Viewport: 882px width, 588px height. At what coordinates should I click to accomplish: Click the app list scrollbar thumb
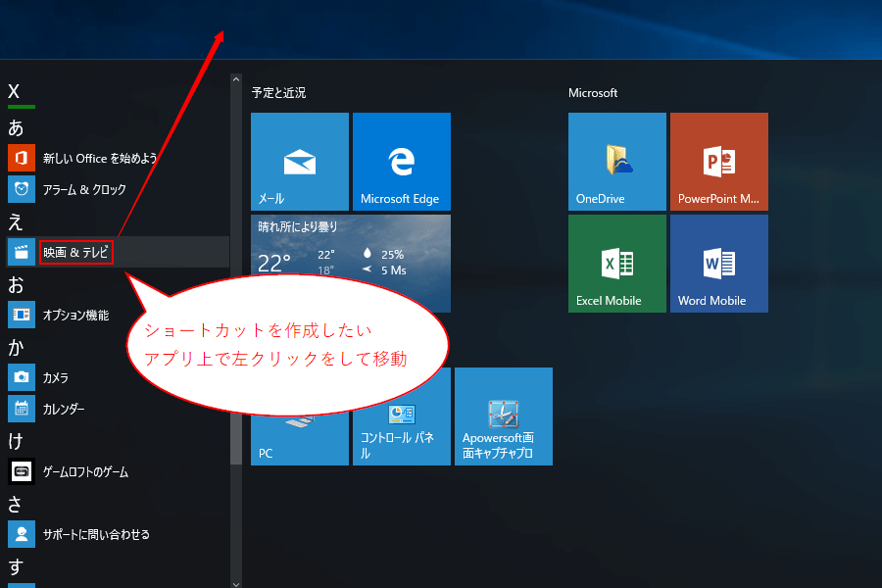(236, 439)
